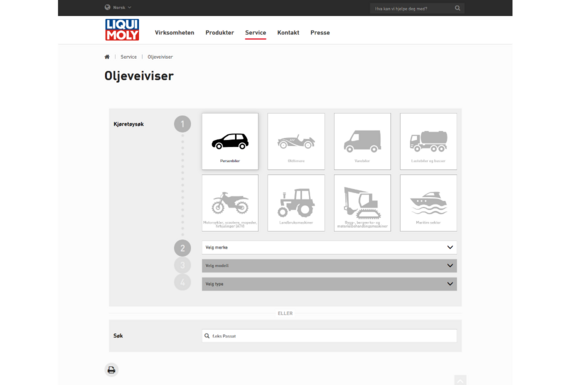Image resolution: width=570 pixels, height=385 pixels.
Task: Click the search magnifier in top bar
Action: pos(457,8)
